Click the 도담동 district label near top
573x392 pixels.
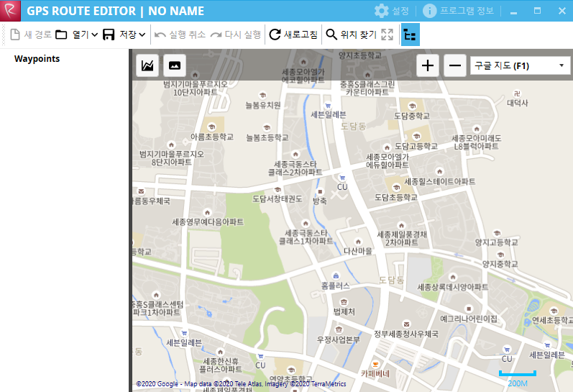point(353,127)
